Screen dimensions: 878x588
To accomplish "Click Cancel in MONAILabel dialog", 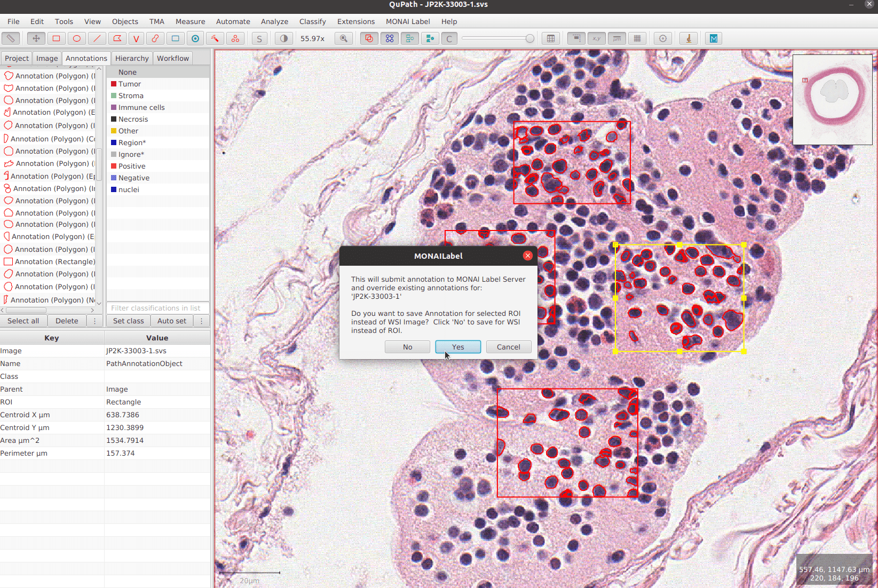I will point(509,347).
